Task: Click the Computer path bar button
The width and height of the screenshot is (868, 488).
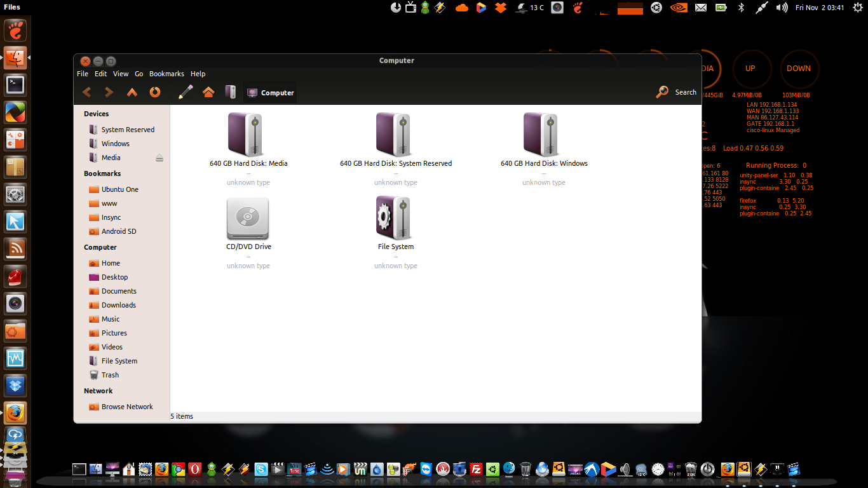Action: point(270,93)
